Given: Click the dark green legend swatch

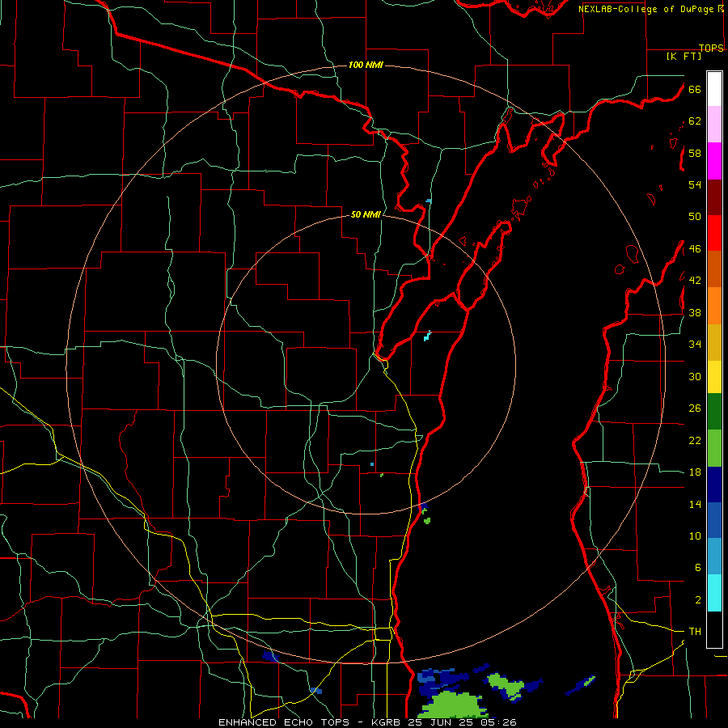Looking at the screenshot, I should coord(714,412).
